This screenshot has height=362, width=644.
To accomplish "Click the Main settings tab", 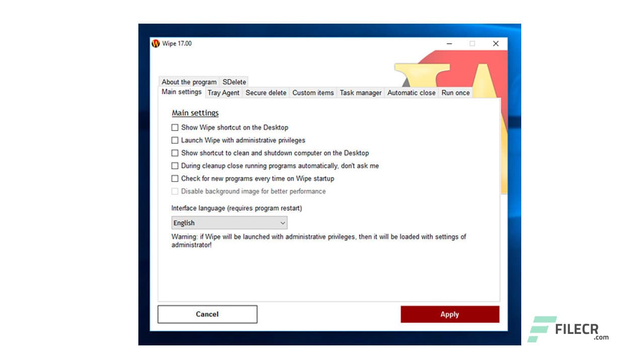I will 181,93.
